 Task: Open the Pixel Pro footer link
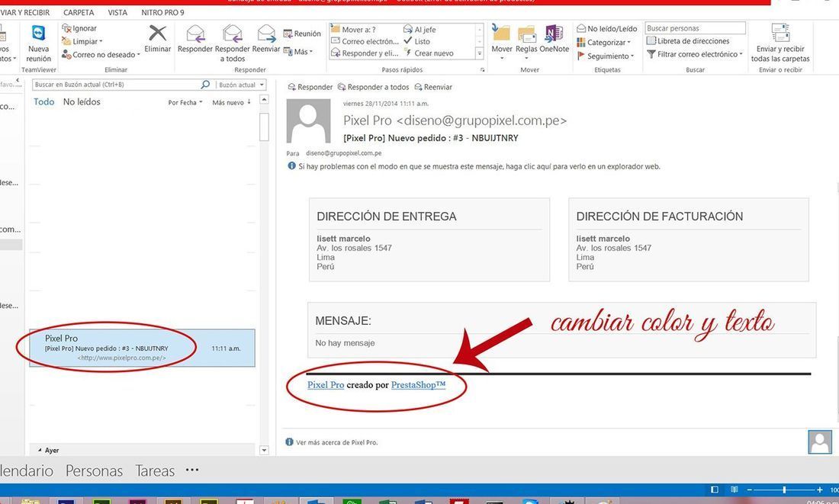click(326, 385)
